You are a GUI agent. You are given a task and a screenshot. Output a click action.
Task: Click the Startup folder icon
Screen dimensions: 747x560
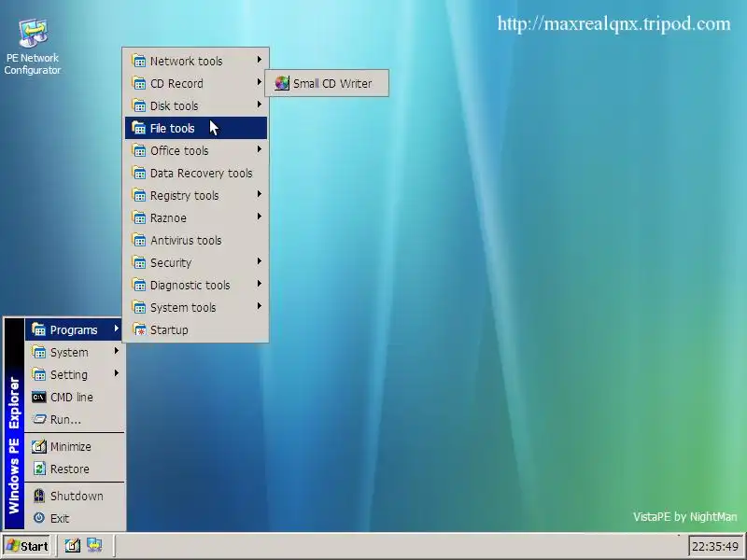138,329
